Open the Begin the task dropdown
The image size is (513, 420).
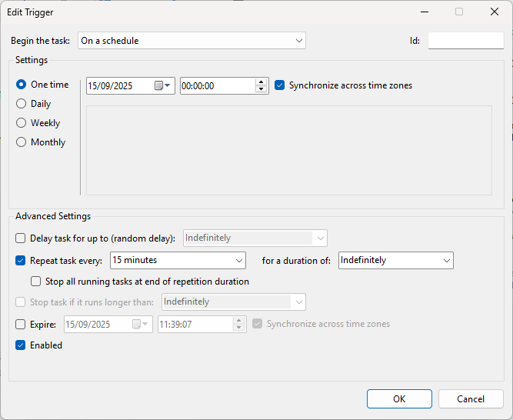click(x=192, y=41)
